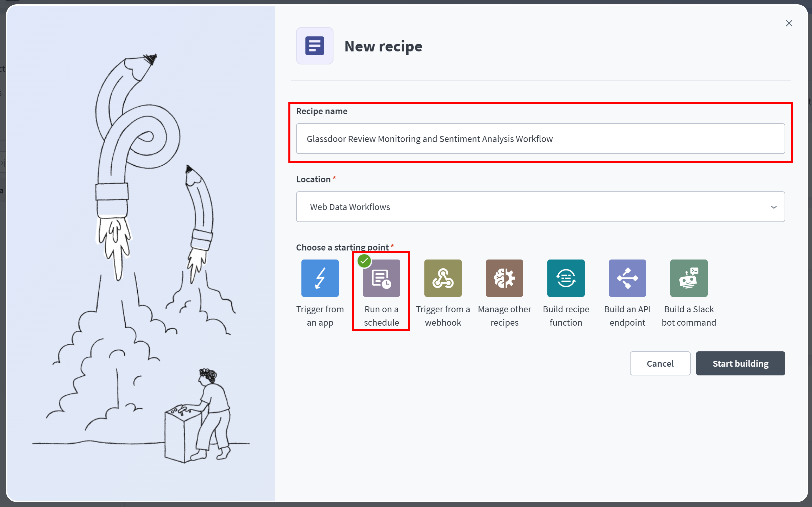The image size is (812, 507).
Task: Choose the Trigger from a webhook icon
Action: tap(443, 278)
